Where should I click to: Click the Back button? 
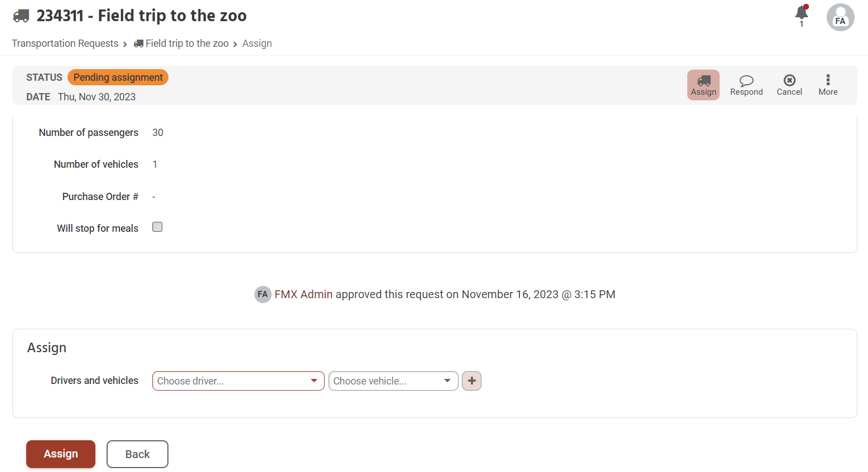(137, 454)
